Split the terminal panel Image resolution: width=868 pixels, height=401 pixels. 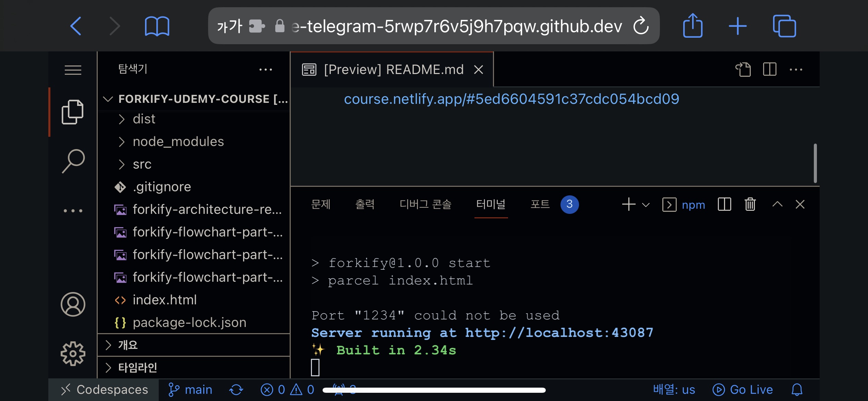click(x=724, y=205)
